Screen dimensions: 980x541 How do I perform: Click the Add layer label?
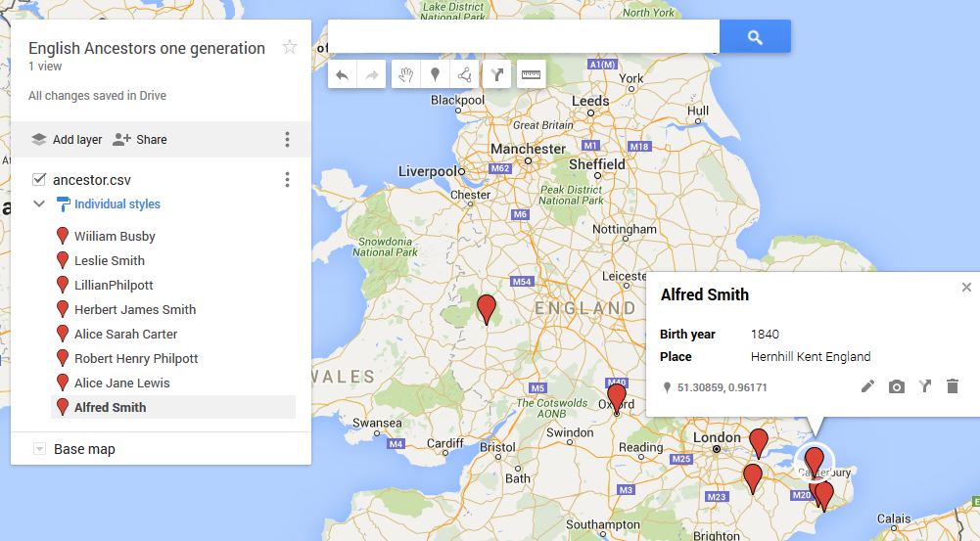[x=77, y=140]
